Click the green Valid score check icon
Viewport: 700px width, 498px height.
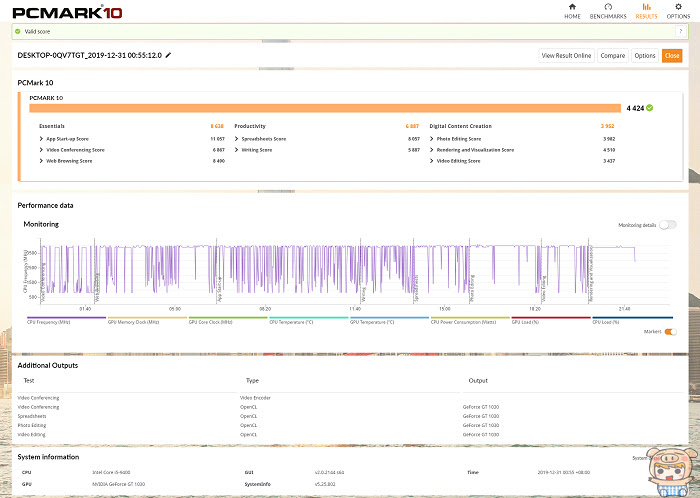[18, 32]
